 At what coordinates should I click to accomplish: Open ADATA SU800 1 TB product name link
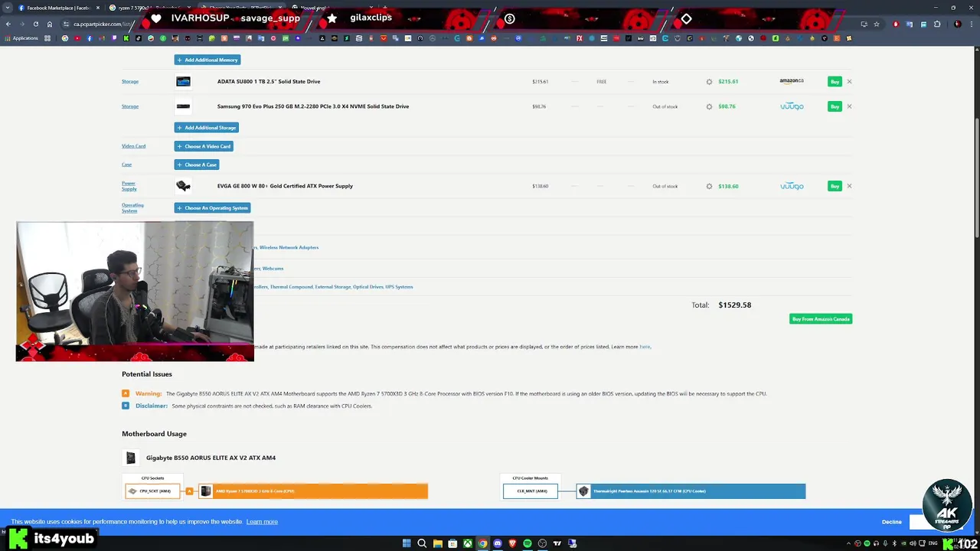(269, 81)
